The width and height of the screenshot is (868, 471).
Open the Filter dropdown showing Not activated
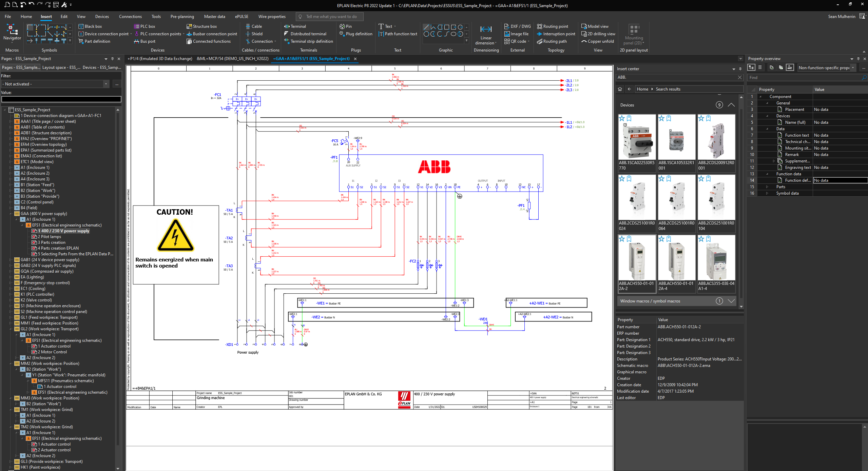(x=105, y=83)
